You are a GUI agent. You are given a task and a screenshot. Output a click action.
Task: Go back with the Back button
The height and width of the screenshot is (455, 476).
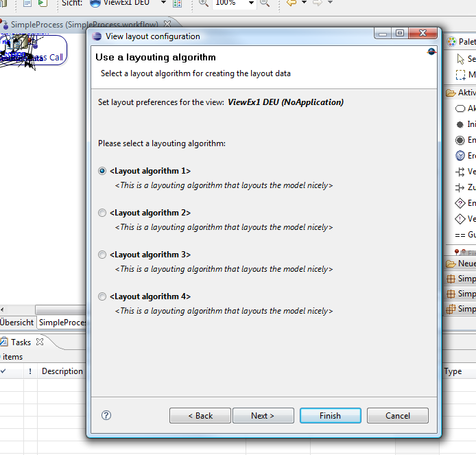[200, 415]
